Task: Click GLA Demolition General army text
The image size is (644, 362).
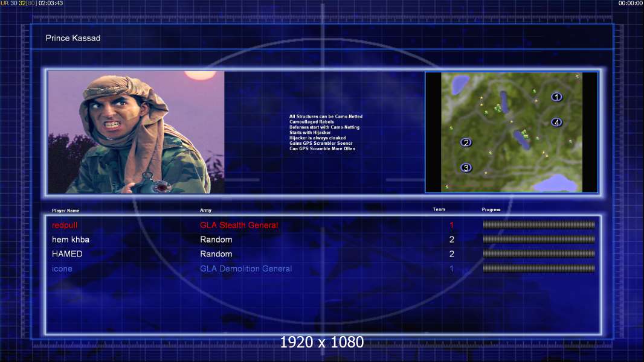Action: coord(246,268)
